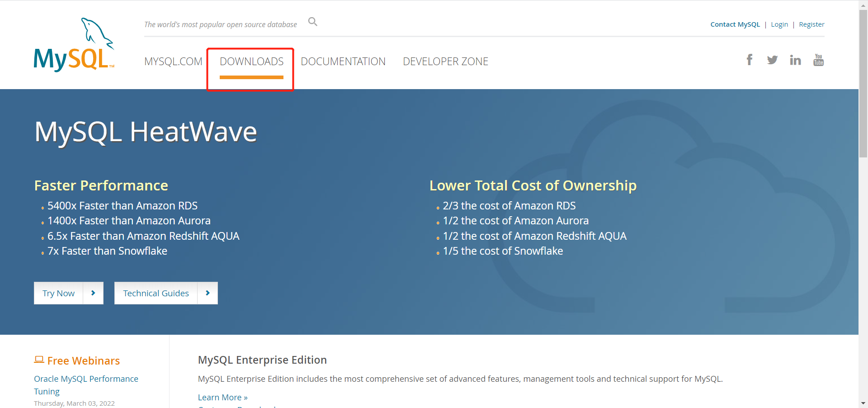Click '1400x Faster than Amazon Aurora' text
This screenshot has width=868, height=408.
[x=129, y=221]
